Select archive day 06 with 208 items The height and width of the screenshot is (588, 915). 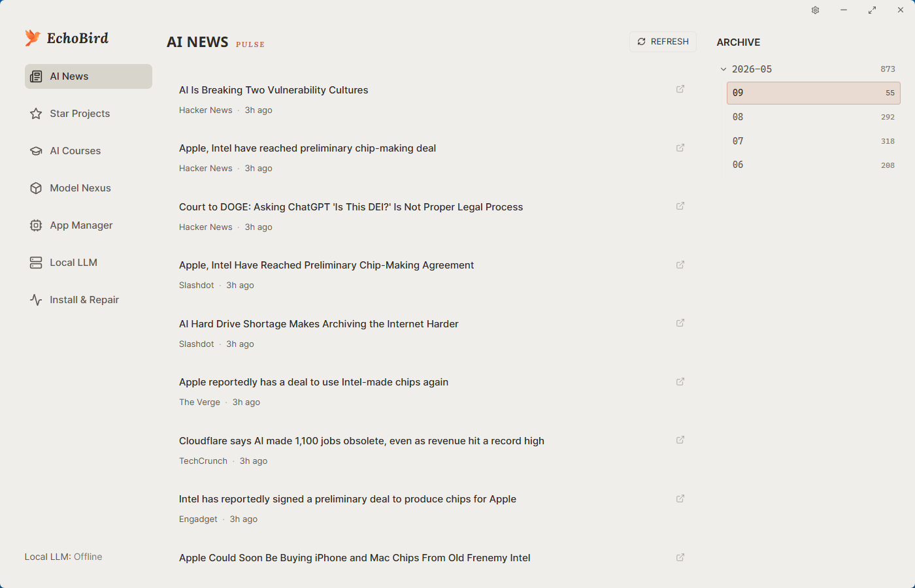[814, 165]
